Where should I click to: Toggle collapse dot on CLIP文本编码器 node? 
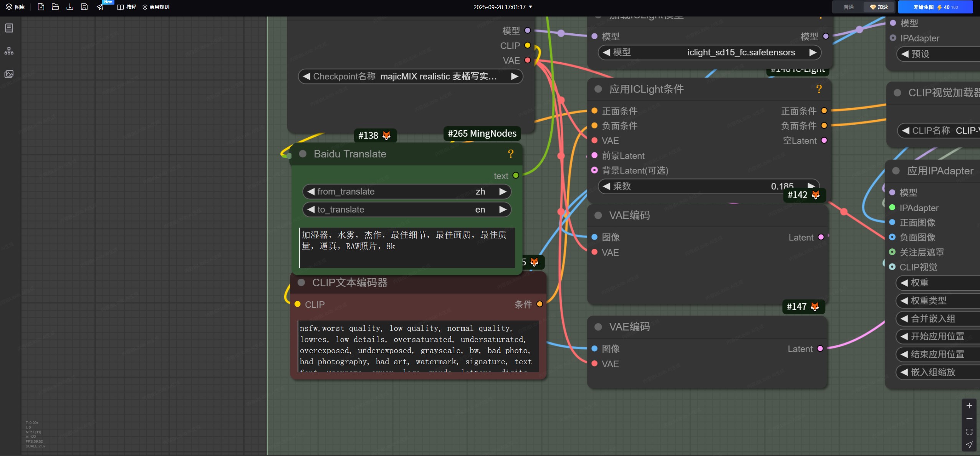click(x=301, y=283)
